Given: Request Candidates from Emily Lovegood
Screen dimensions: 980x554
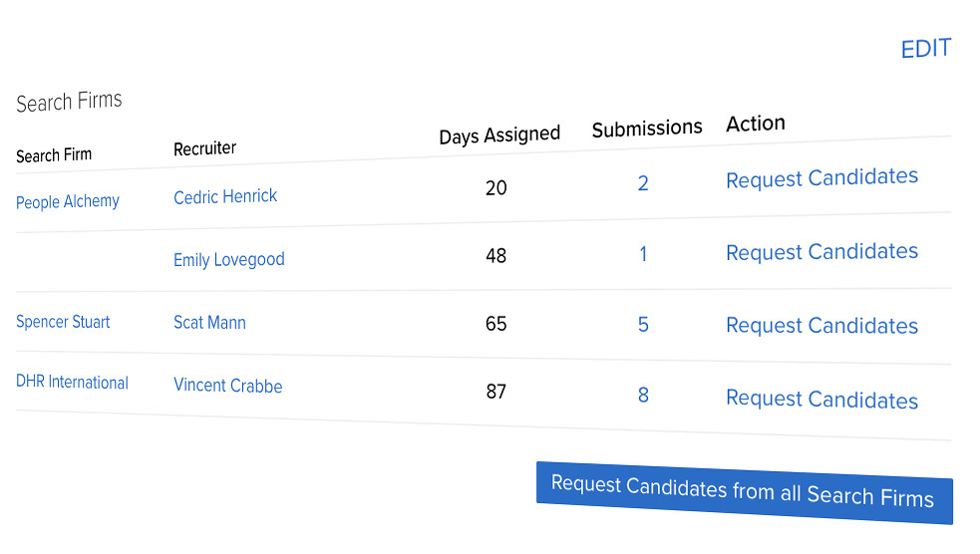Looking at the screenshot, I should click(821, 252).
